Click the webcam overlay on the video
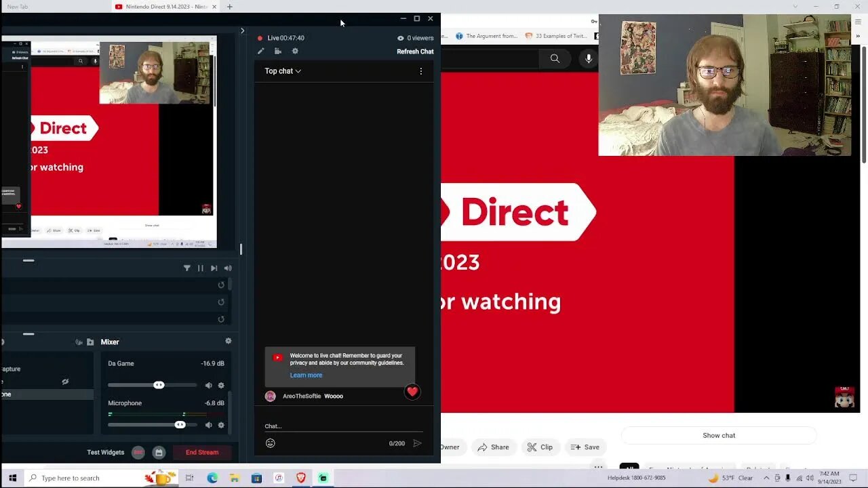 click(x=724, y=85)
